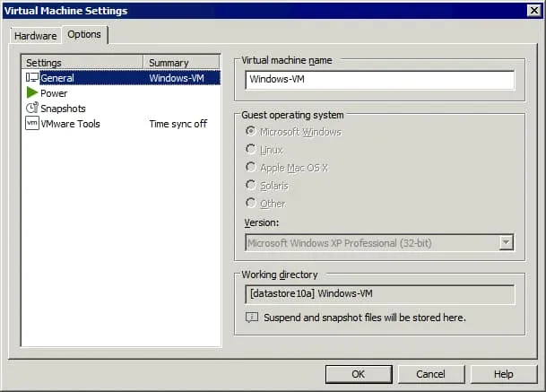Click the Snapshots clock icon
The image size is (546, 392).
(x=31, y=109)
